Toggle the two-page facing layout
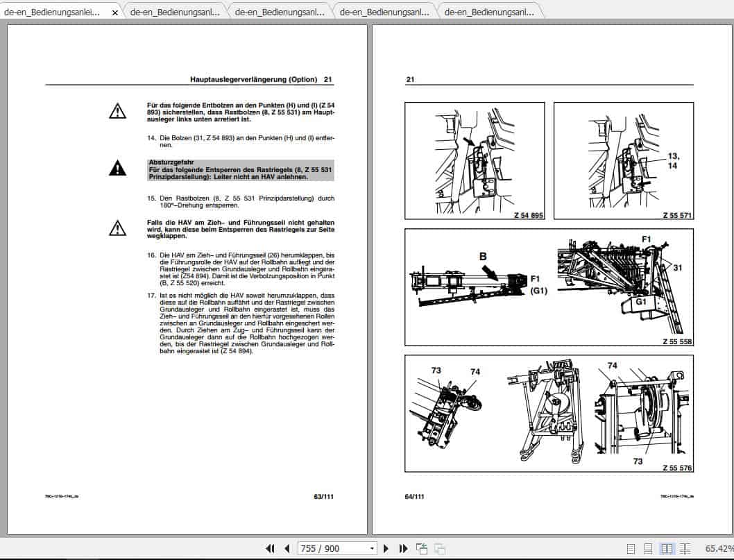The image size is (734, 560). coord(667,548)
